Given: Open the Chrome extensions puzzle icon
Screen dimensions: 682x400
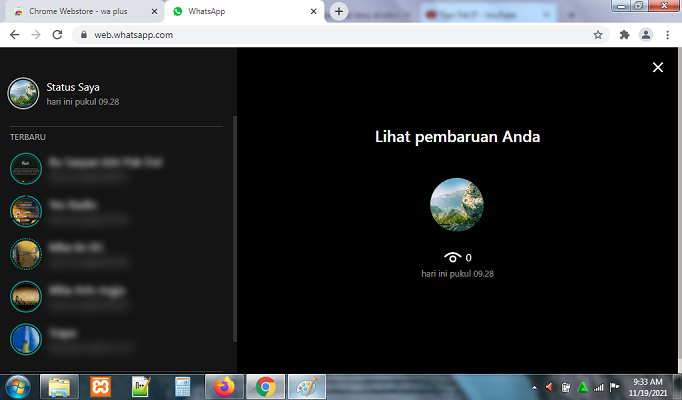Looking at the screenshot, I should click(624, 35).
